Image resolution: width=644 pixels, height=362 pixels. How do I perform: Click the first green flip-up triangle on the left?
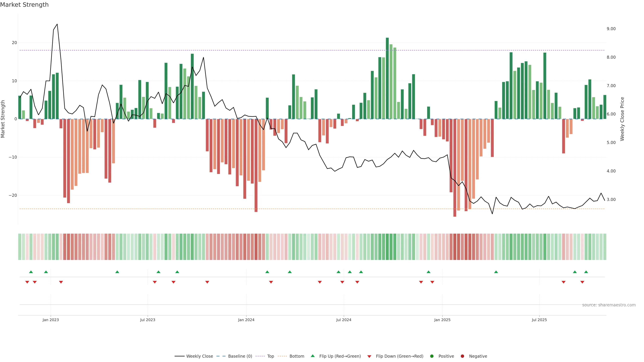[x=31, y=272]
